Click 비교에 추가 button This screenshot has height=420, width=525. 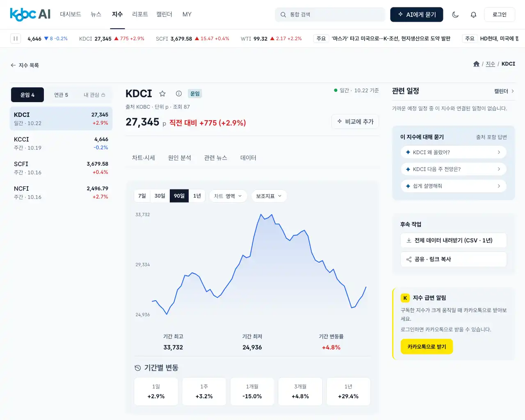click(355, 121)
